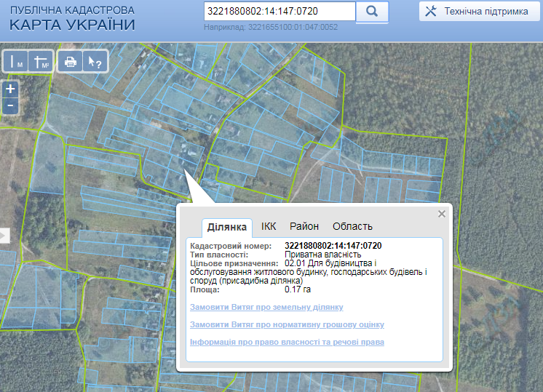This screenshot has width=543, height=392.
Task: Switch to the Ділянка tab
Action: point(227,227)
